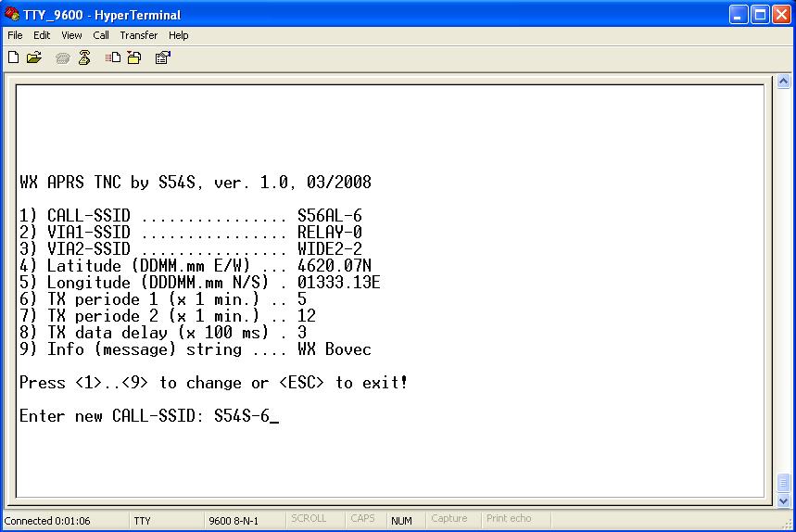This screenshot has height=532, width=796.
Task: Click the scrollbar up arrow
Action: tap(783, 82)
